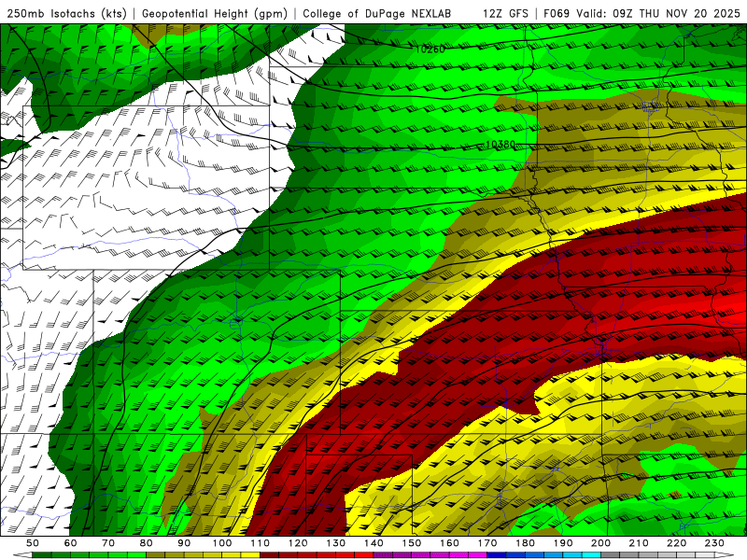Viewport: 747px width, 560px height.
Task: Click the '190' tick on the color scale
Action: pos(564,543)
